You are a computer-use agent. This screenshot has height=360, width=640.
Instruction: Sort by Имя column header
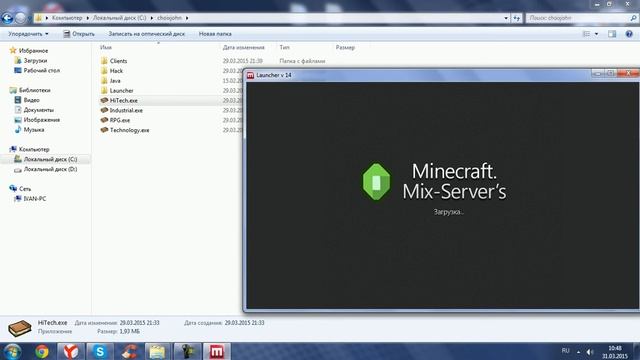106,48
